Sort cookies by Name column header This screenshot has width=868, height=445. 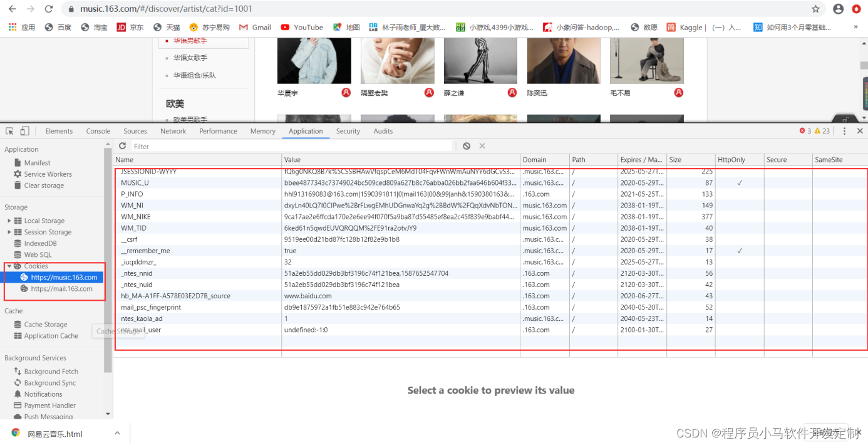point(197,160)
